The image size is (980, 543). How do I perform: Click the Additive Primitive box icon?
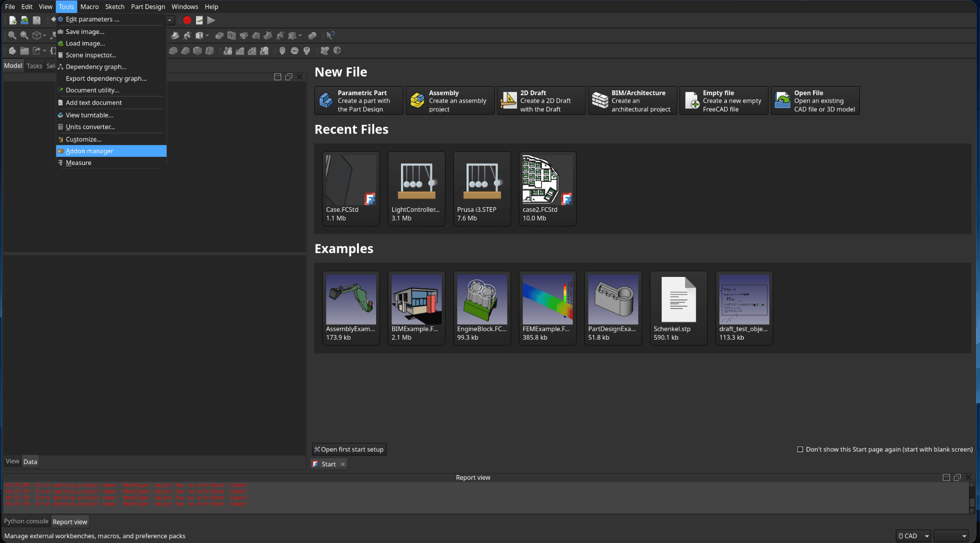click(199, 35)
